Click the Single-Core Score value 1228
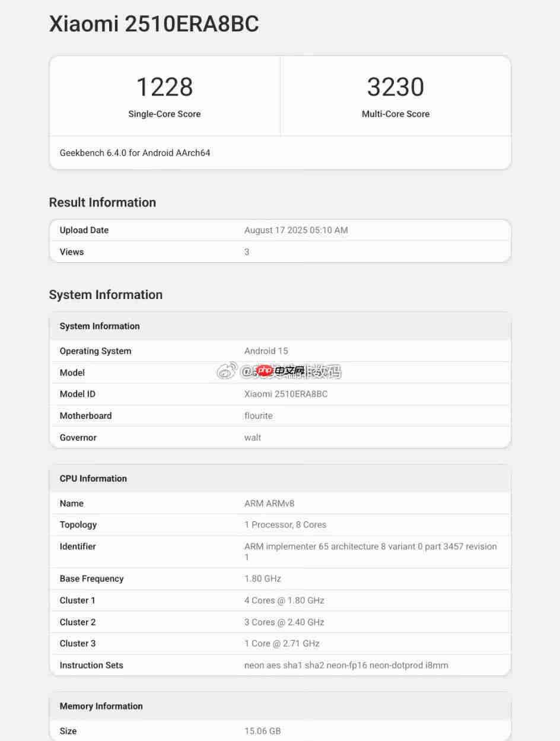The width and height of the screenshot is (560, 741). (x=164, y=87)
